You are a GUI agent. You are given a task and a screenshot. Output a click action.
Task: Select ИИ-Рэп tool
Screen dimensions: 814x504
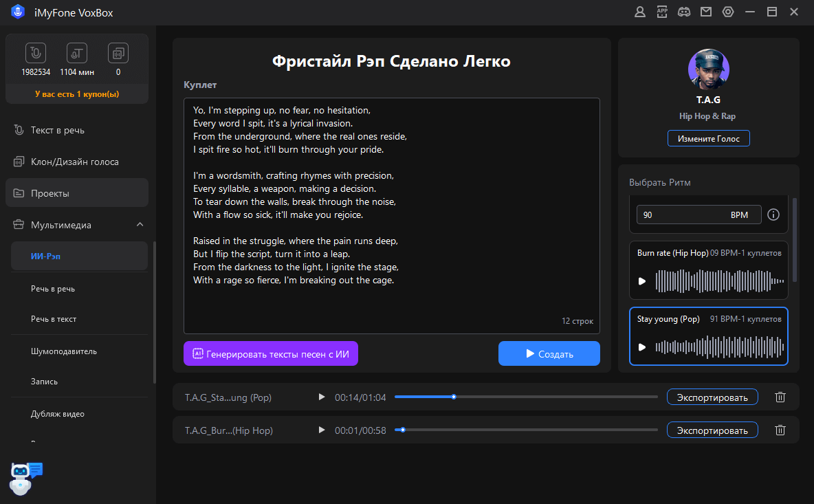[x=80, y=256]
